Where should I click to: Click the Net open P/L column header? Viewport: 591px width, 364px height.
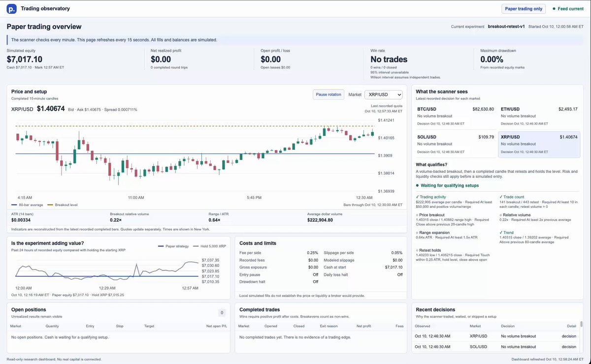click(x=216, y=326)
